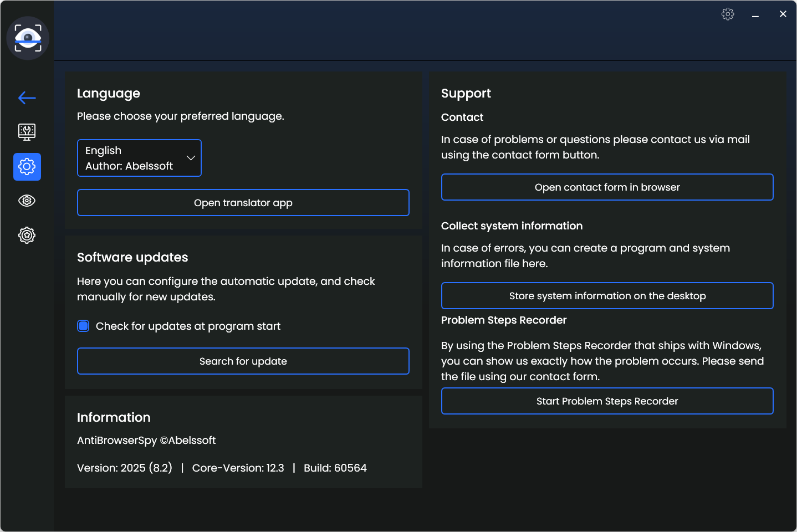Click the Software updates heading
This screenshot has width=797, height=532.
tap(132, 257)
